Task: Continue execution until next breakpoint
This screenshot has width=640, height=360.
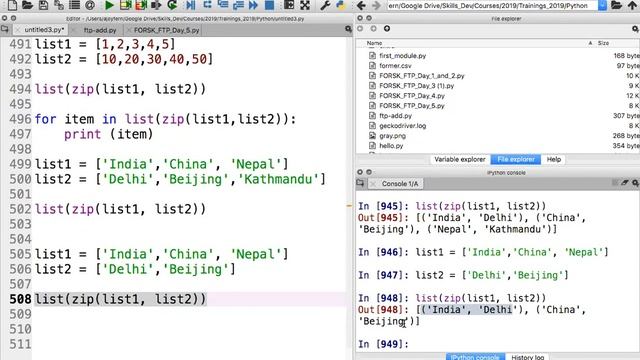Action: [x=253, y=5]
